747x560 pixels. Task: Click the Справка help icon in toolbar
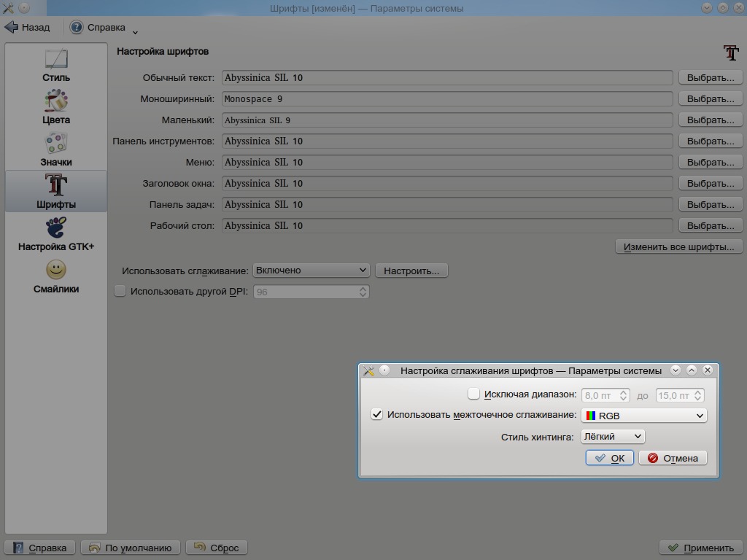(x=77, y=27)
